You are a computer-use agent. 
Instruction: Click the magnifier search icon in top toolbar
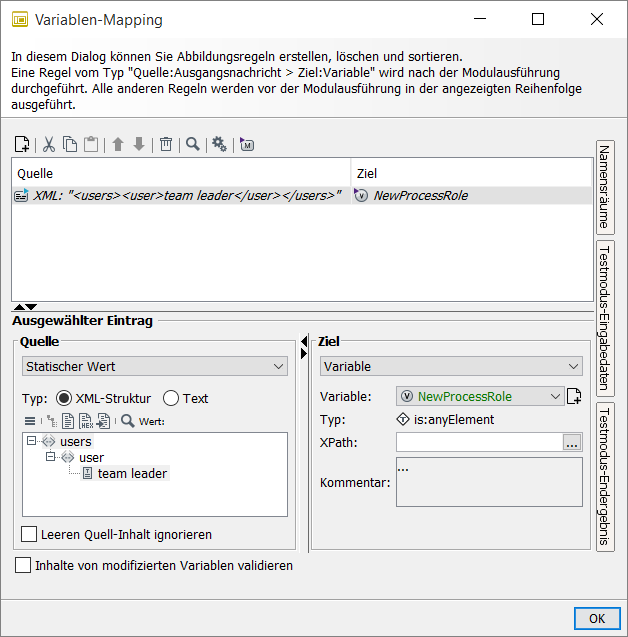point(192,145)
